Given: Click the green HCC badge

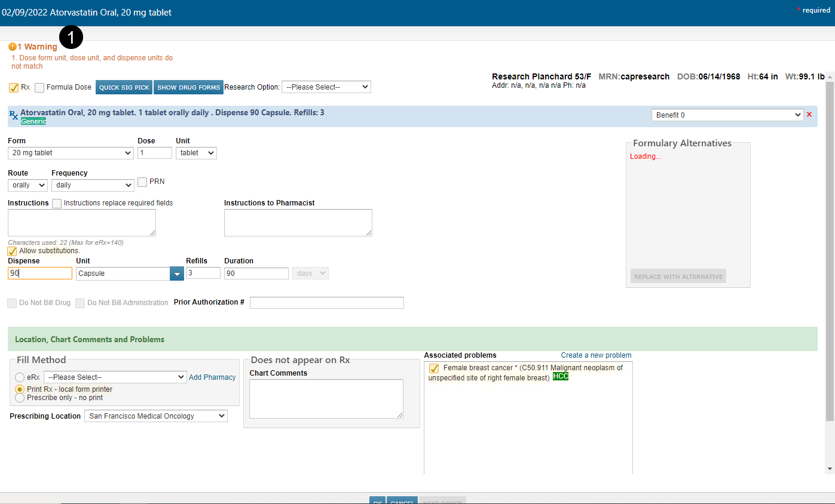Looking at the screenshot, I should pyautogui.click(x=560, y=377).
